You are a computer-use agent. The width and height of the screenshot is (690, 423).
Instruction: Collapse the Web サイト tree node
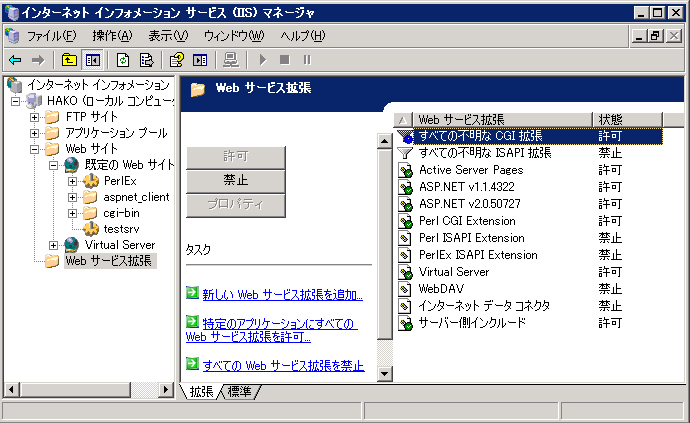tap(34, 149)
